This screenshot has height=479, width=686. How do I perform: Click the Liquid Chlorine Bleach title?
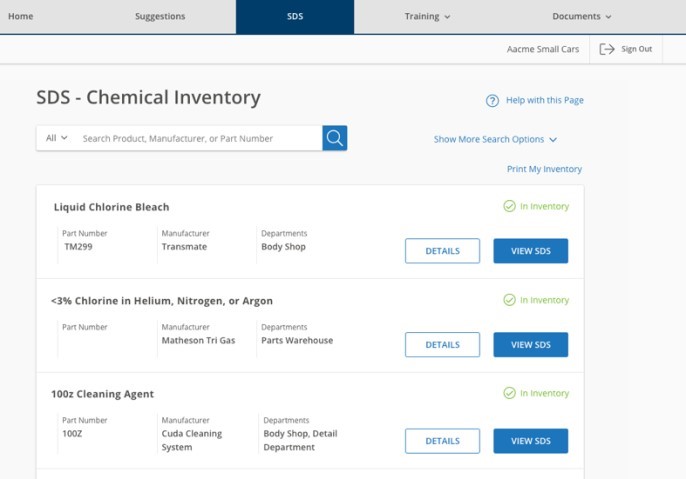coord(112,207)
